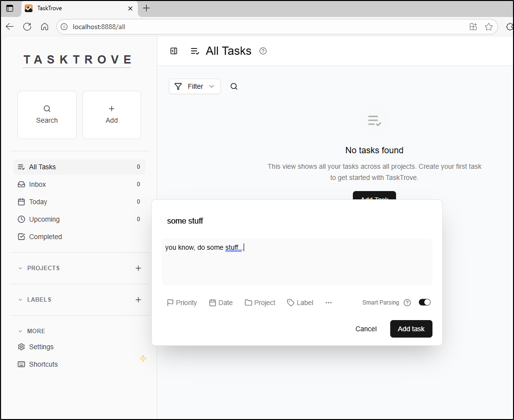The height and width of the screenshot is (420, 514).
Task: Open new browser tab
Action: 146,8
